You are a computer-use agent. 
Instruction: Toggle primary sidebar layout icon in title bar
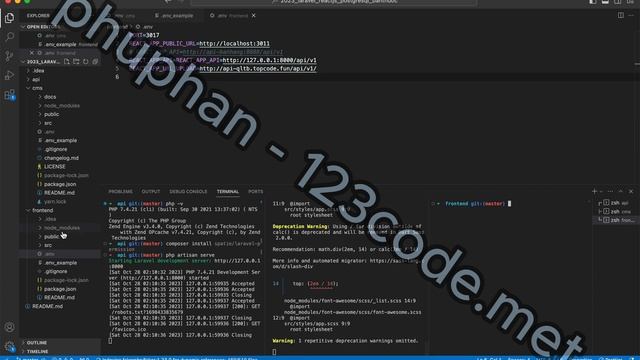(593, 2)
